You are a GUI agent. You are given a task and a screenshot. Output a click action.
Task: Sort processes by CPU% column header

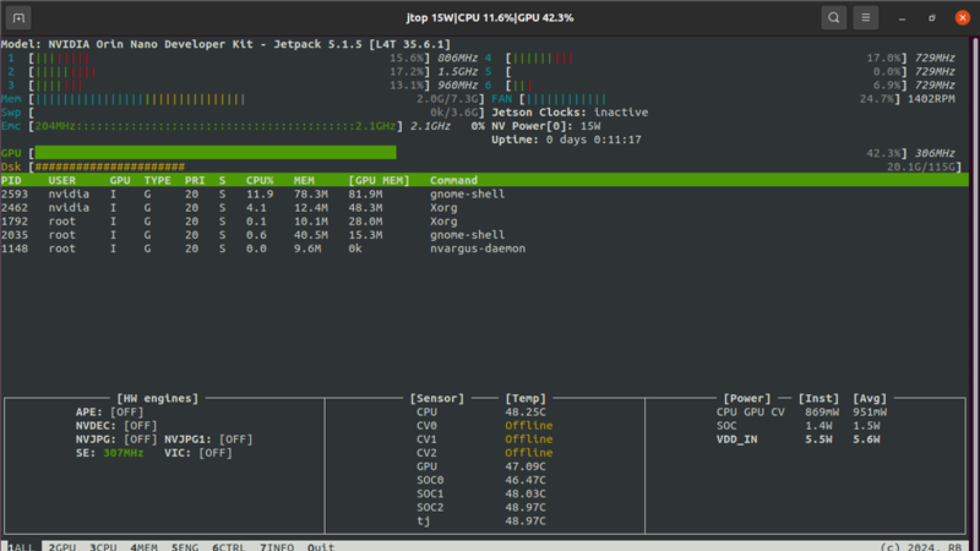point(259,180)
